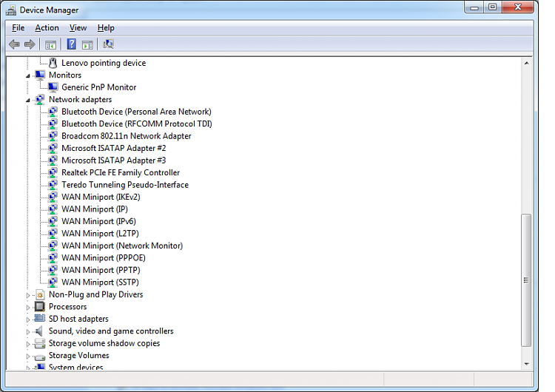The height and width of the screenshot is (392, 555).
Task: Minimize the Device Manager window
Action: click(x=474, y=7)
